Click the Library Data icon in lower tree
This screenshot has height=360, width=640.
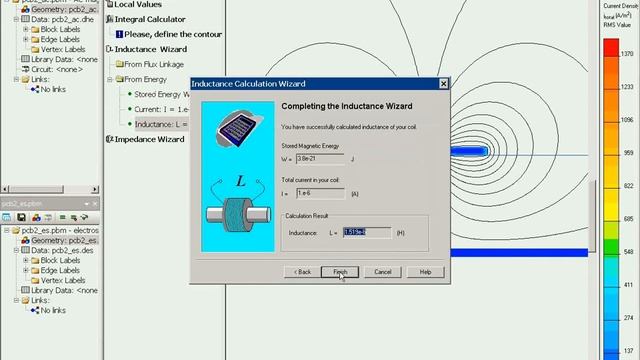[25, 290]
